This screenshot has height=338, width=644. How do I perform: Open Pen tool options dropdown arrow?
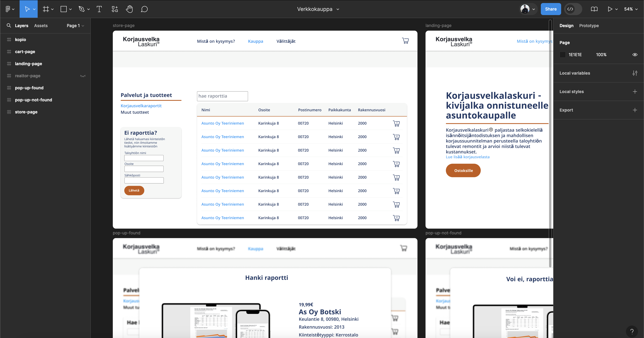coord(89,9)
